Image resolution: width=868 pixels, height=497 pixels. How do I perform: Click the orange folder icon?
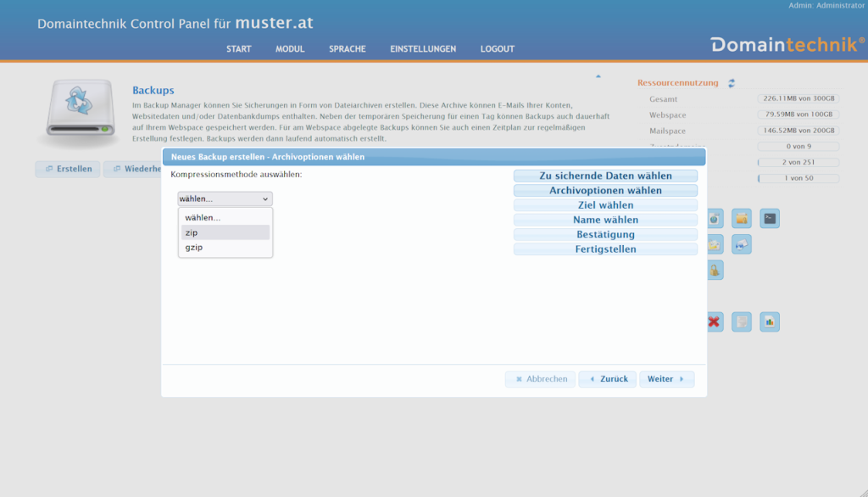(x=742, y=219)
